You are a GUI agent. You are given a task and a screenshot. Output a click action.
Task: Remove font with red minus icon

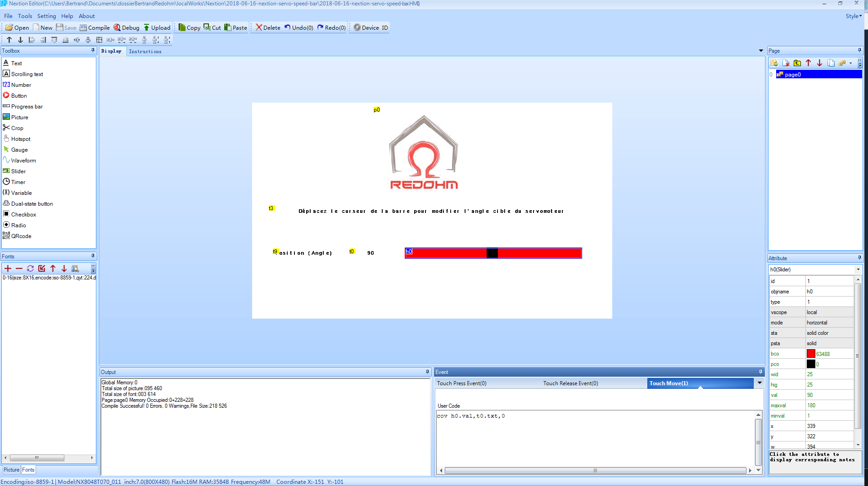point(19,269)
